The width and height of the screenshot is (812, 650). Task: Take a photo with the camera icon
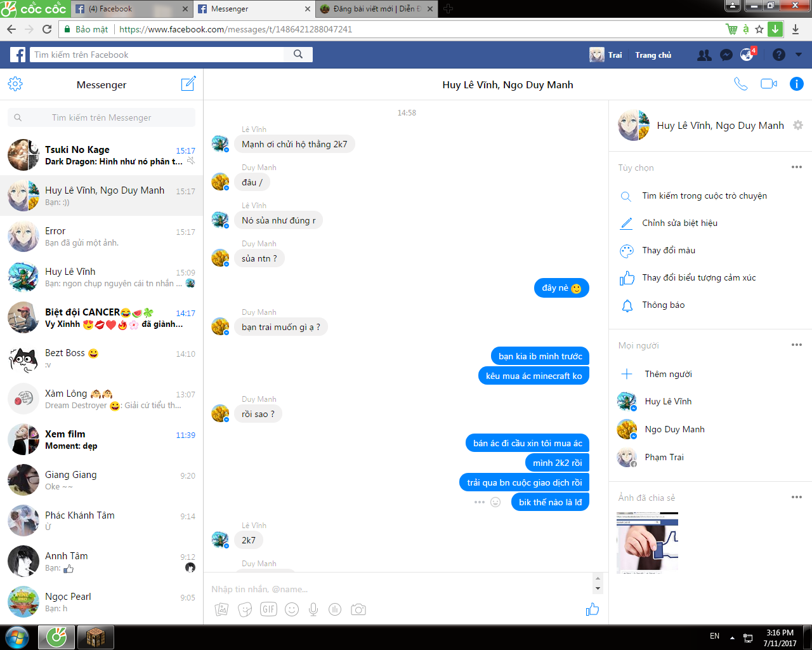(x=358, y=609)
